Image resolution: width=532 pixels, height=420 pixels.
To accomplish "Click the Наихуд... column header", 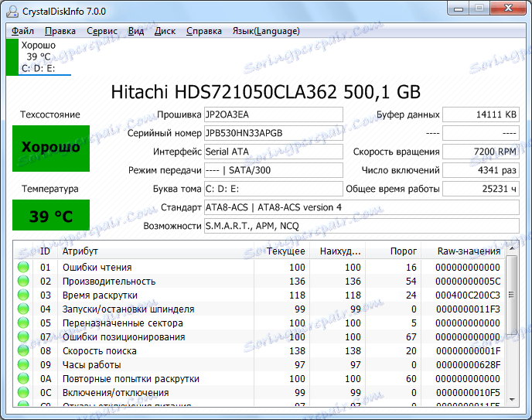I will pyautogui.click(x=338, y=251).
